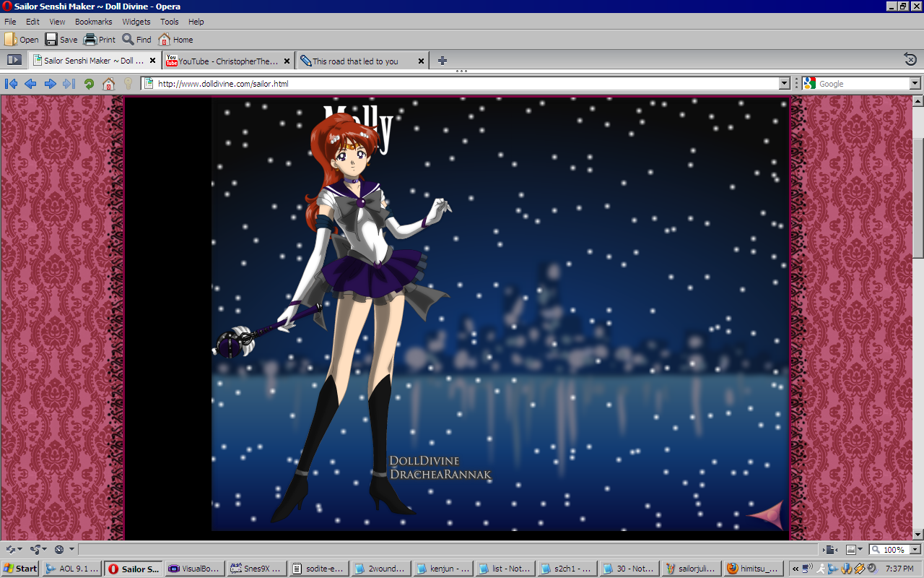
Task: Click inside the URL address field
Action: point(462,84)
